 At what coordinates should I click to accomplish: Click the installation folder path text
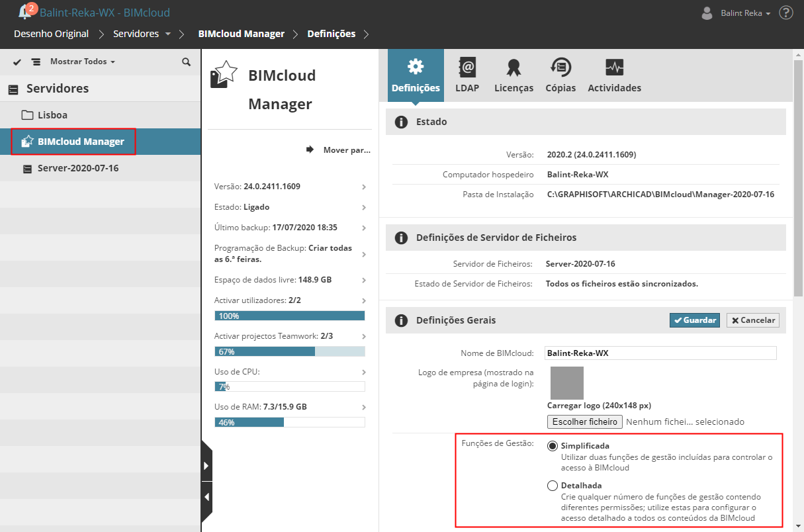(x=660, y=195)
